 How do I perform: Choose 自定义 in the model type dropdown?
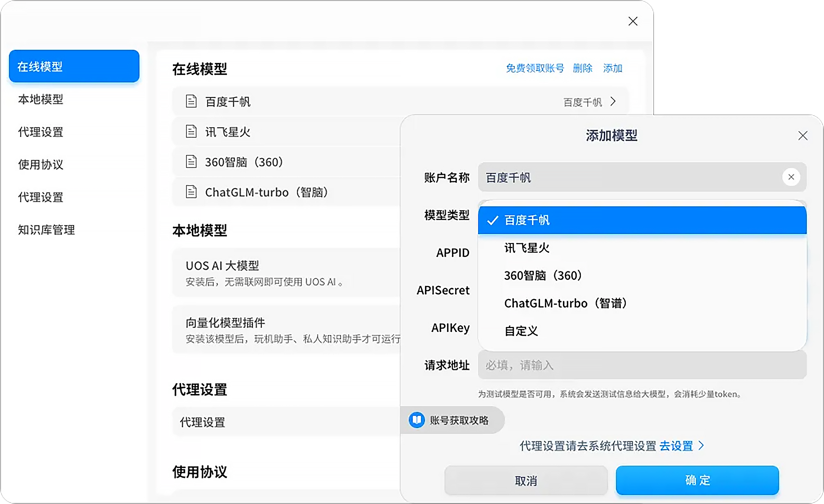(x=642, y=331)
